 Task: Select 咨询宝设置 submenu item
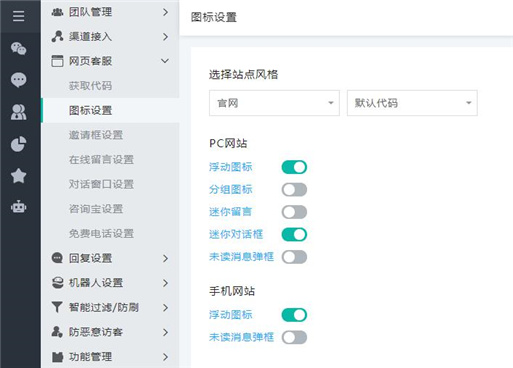110,209
